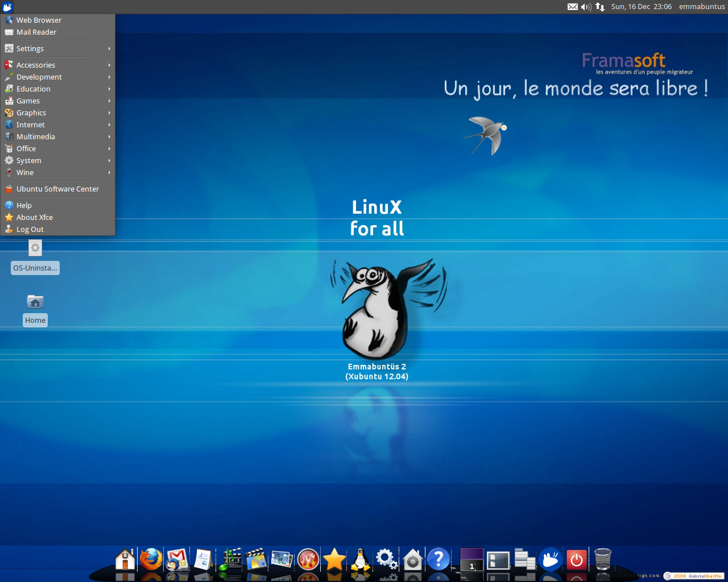Screen dimensions: 728x582
Task: Open the Office menu category
Action: tap(58, 149)
